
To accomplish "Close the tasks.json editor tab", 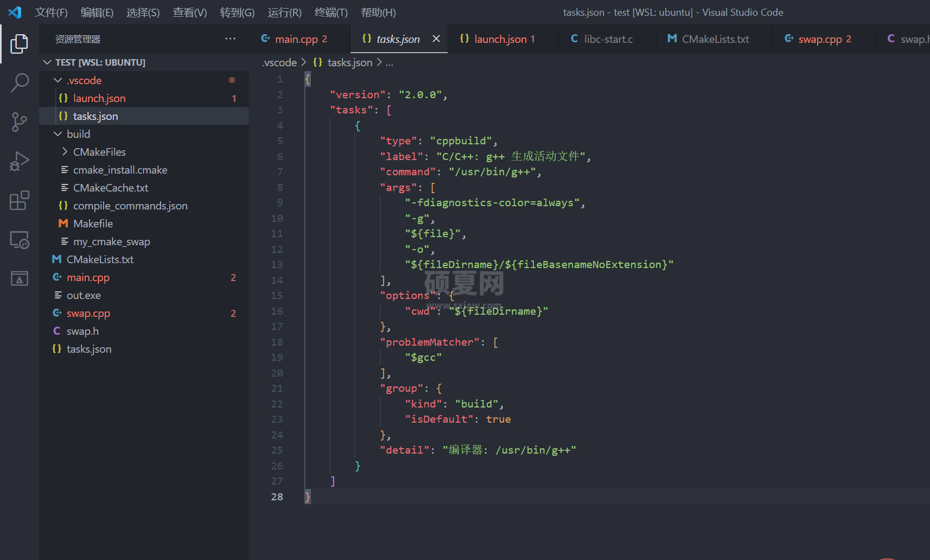I will [x=436, y=39].
